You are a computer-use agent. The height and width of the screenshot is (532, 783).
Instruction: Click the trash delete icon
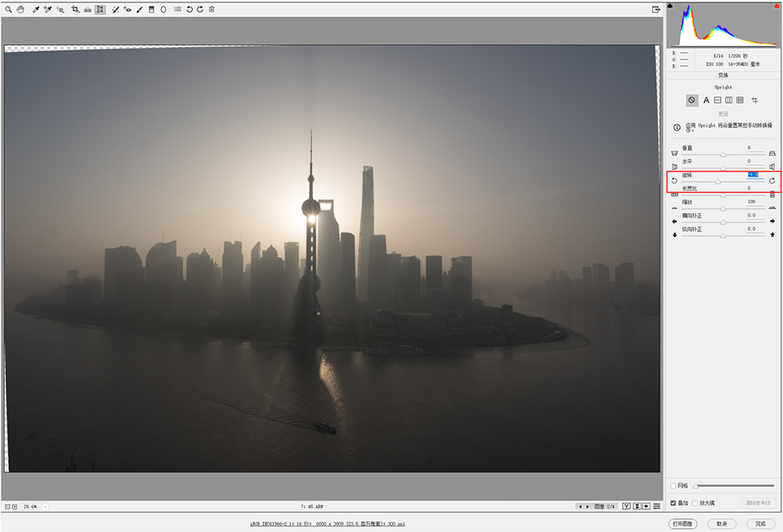(212, 10)
